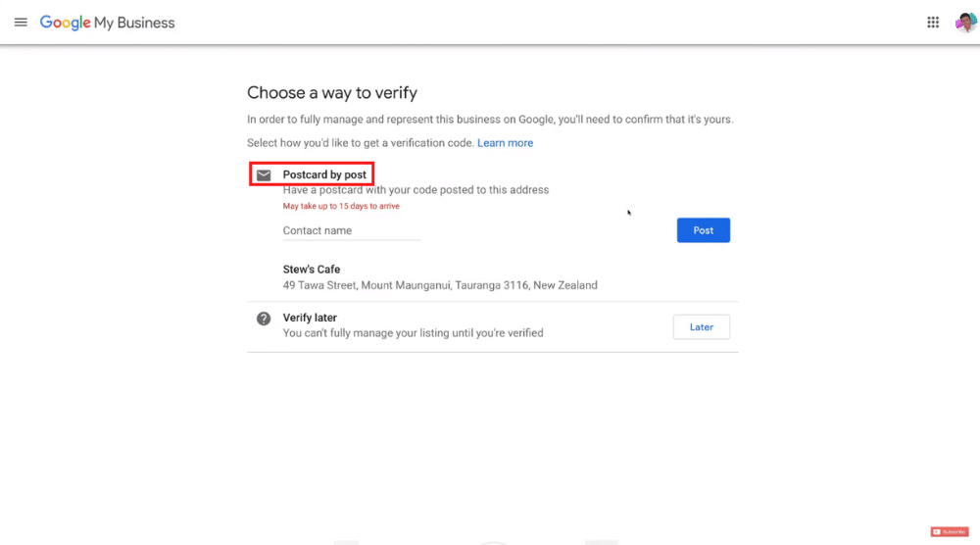Focus the Contact name field
Screen dimensions: 980x545
352,230
